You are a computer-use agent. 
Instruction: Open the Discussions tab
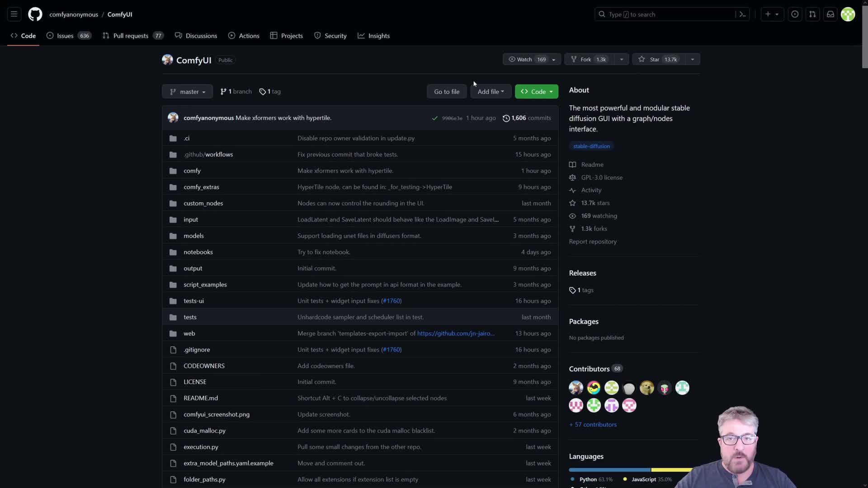pyautogui.click(x=196, y=36)
